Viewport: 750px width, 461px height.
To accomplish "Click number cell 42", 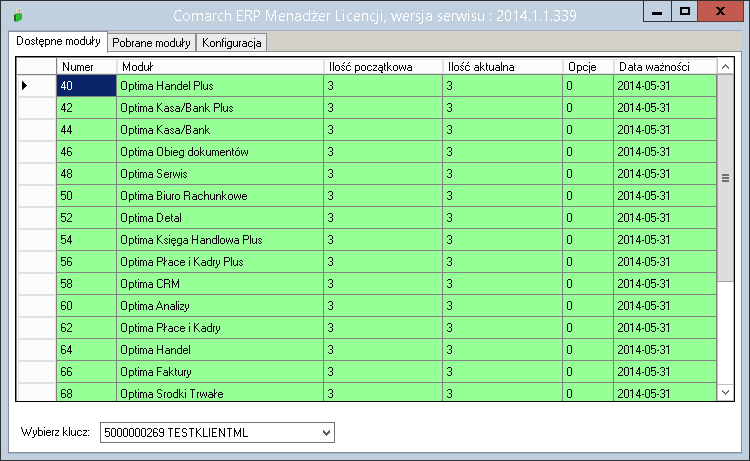I will pyautogui.click(x=87, y=108).
